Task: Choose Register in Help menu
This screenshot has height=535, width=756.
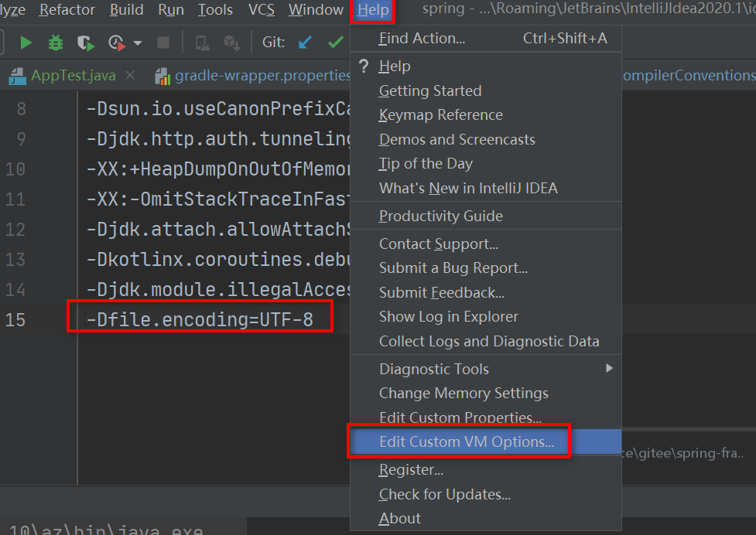Action: click(486, 469)
